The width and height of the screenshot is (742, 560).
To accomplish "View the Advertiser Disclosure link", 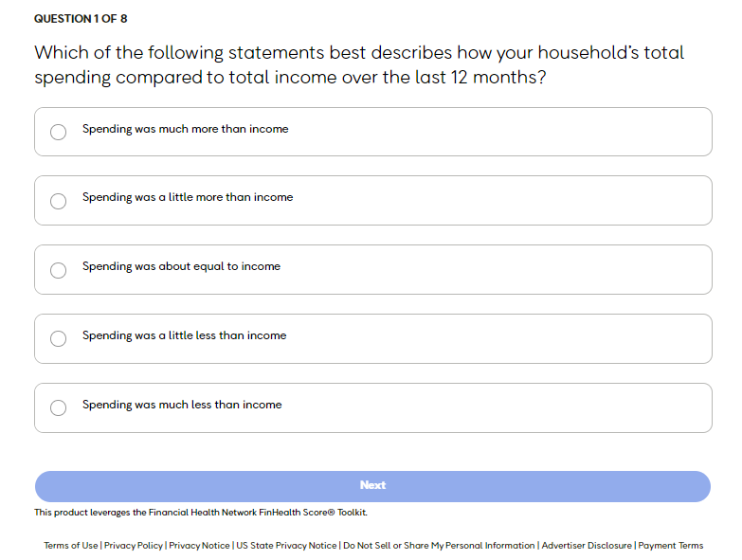I will pyautogui.click(x=587, y=546).
